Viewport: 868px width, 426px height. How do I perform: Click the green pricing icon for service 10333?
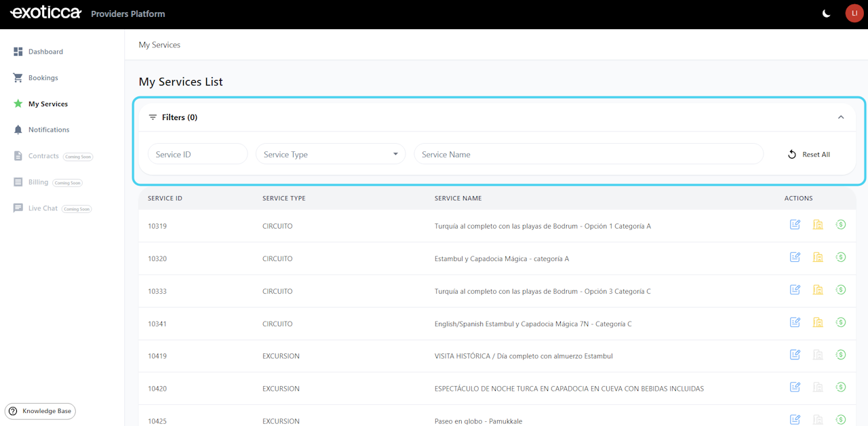[841, 290]
